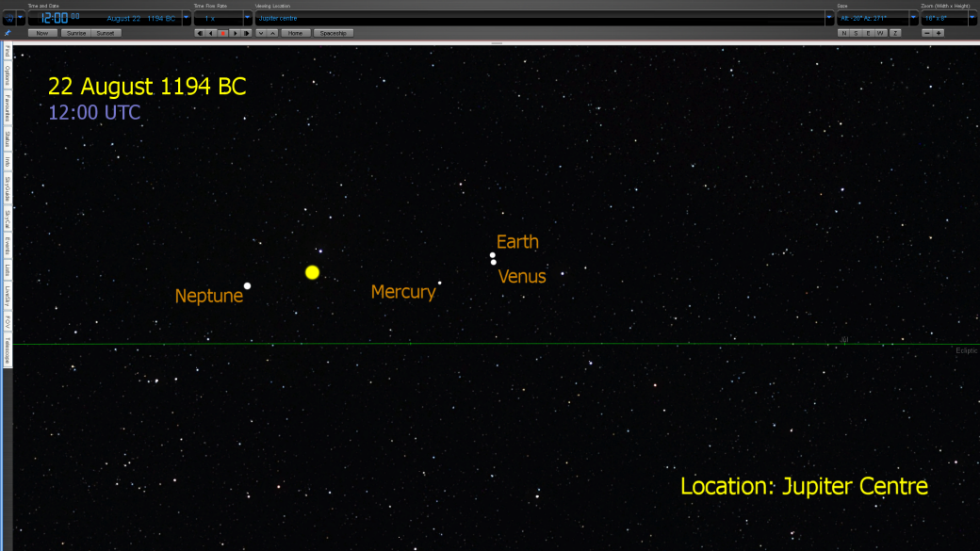Open the Time Flow Rate dropdown arrow
Screen dimensions: 980x551
(x=248, y=18)
